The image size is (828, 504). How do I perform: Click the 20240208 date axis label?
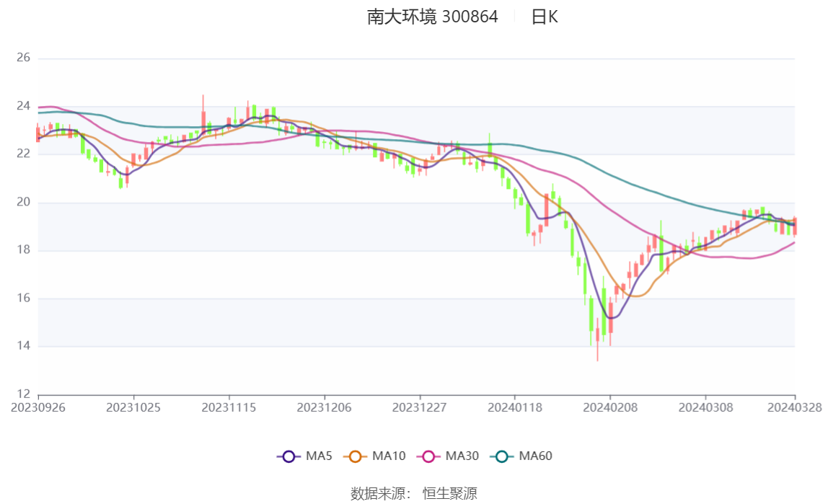610,408
